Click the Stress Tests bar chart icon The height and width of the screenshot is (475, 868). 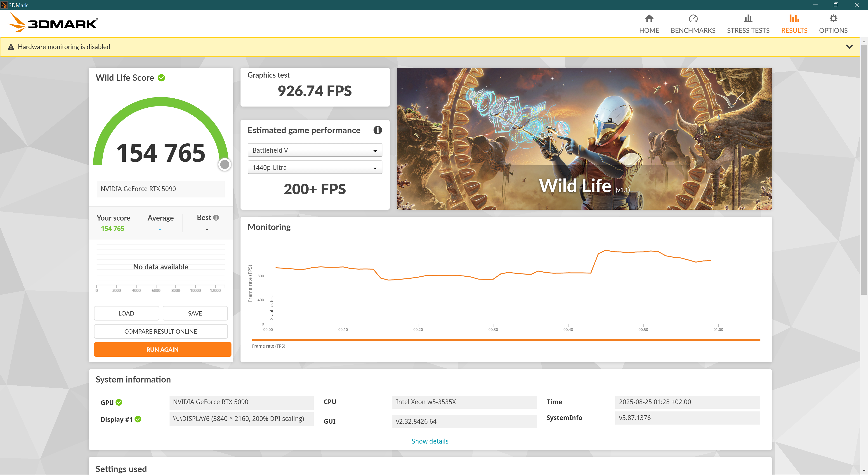point(748,18)
